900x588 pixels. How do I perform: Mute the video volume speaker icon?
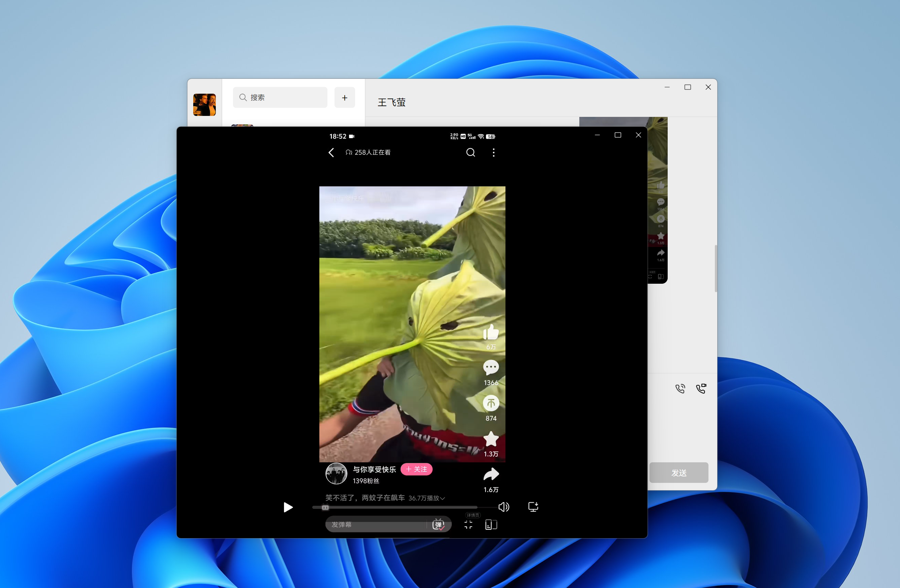(x=504, y=507)
